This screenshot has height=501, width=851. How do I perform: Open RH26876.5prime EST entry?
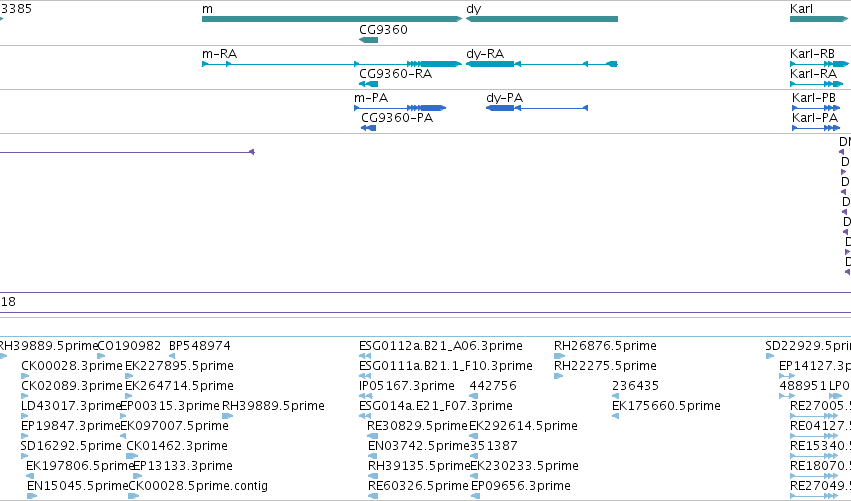605,346
